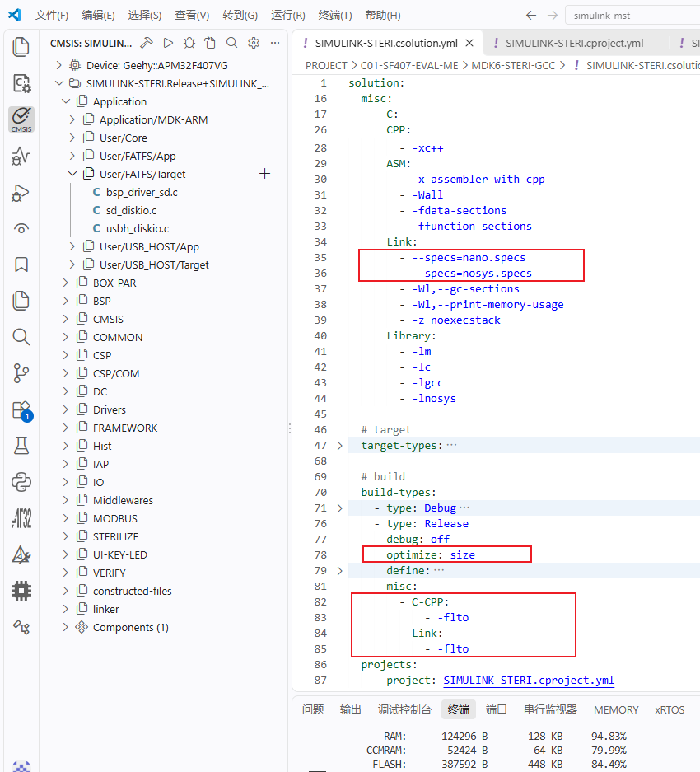This screenshot has width=700, height=772.
Task: Click the build hammer icon in CMSIS panel
Action: point(147,43)
